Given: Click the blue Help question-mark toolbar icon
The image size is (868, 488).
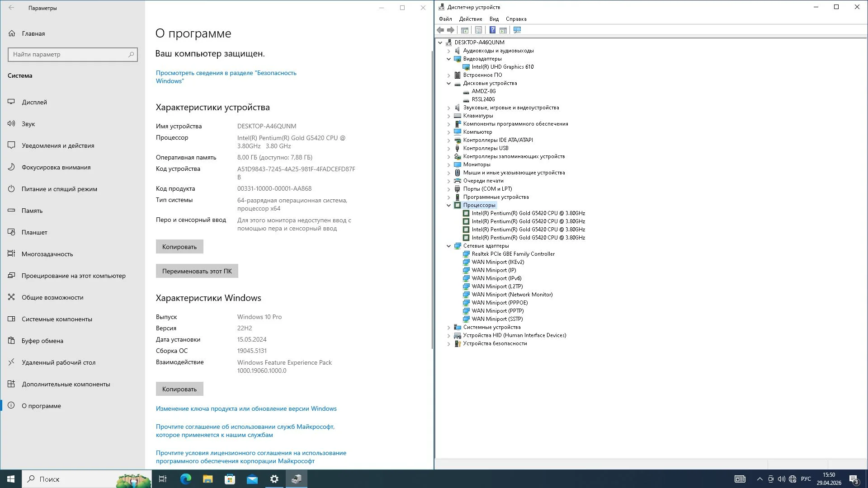Looking at the screenshot, I should tap(492, 30).
